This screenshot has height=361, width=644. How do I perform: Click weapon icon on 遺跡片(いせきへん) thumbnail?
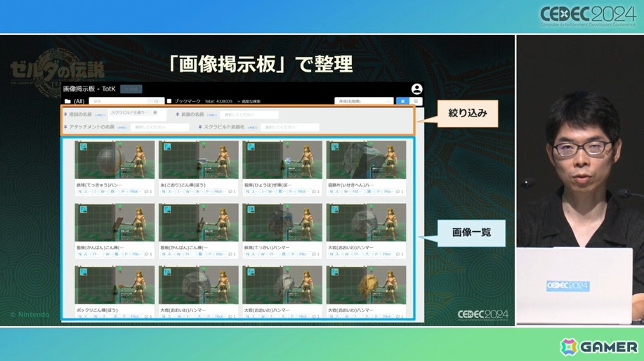pos(335,147)
